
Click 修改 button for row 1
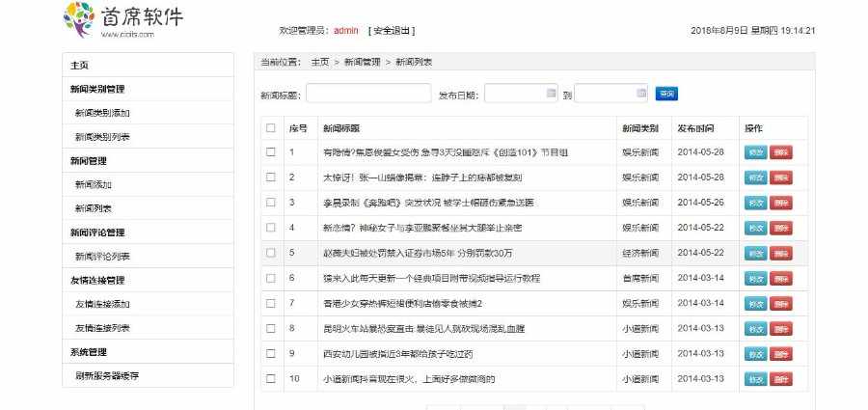point(755,152)
